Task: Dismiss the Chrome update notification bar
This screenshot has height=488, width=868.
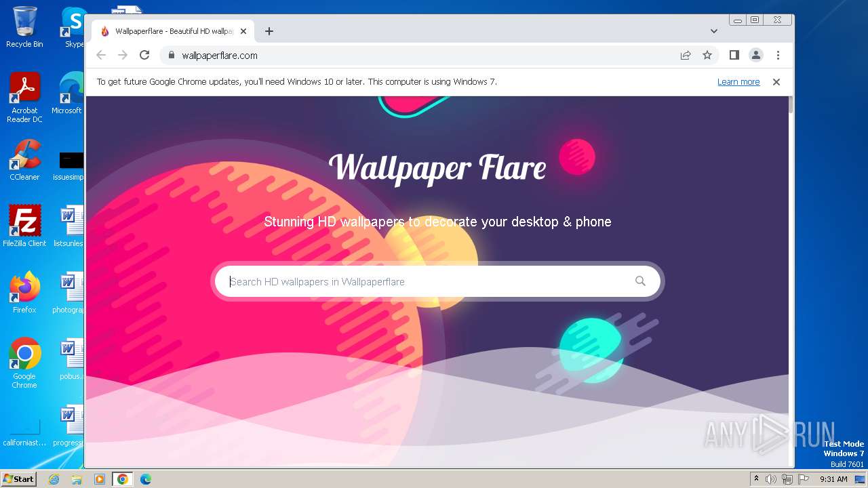Action: tap(776, 82)
